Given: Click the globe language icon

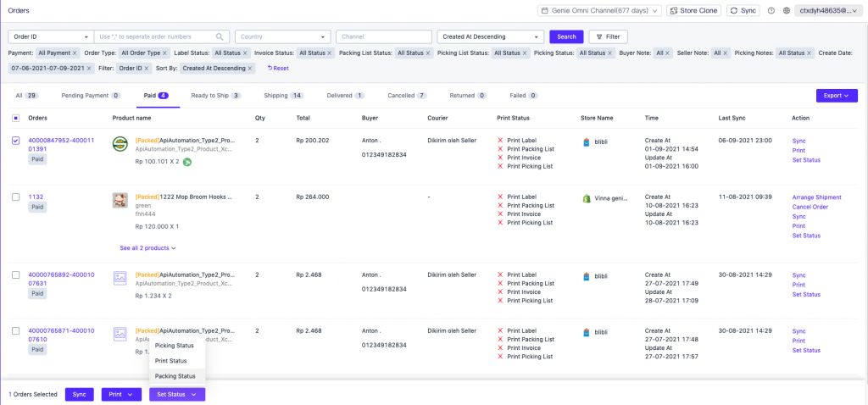Looking at the screenshot, I should [x=787, y=10].
